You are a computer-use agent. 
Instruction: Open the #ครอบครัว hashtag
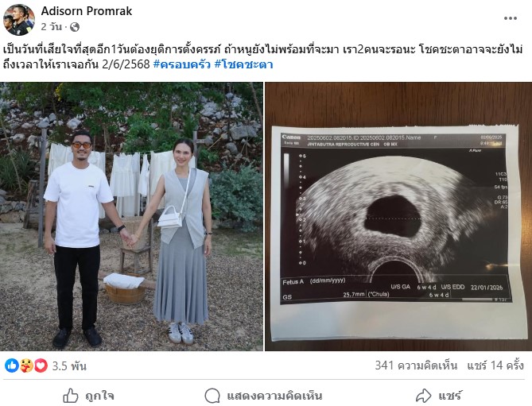182,64
